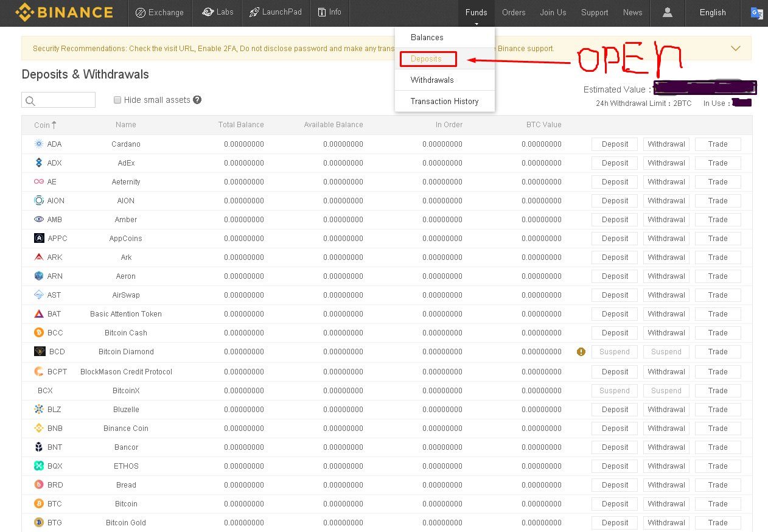Open the Join Us page
The image size is (768, 532).
click(553, 13)
